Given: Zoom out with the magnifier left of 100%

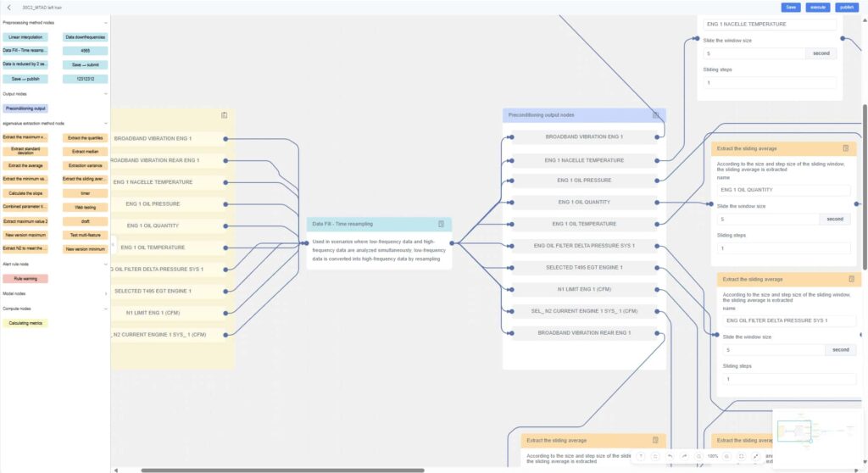Looking at the screenshot, I should tap(698, 456).
